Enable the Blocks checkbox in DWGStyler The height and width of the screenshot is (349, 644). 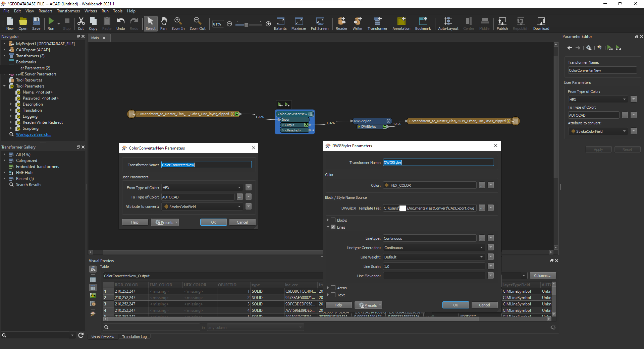point(333,220)
